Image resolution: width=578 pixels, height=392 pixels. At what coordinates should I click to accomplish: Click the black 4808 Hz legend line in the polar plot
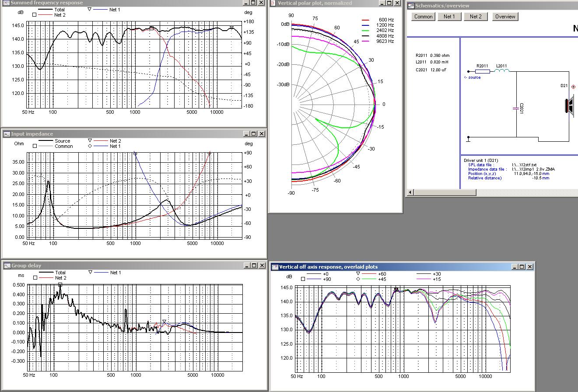(366, 36)
